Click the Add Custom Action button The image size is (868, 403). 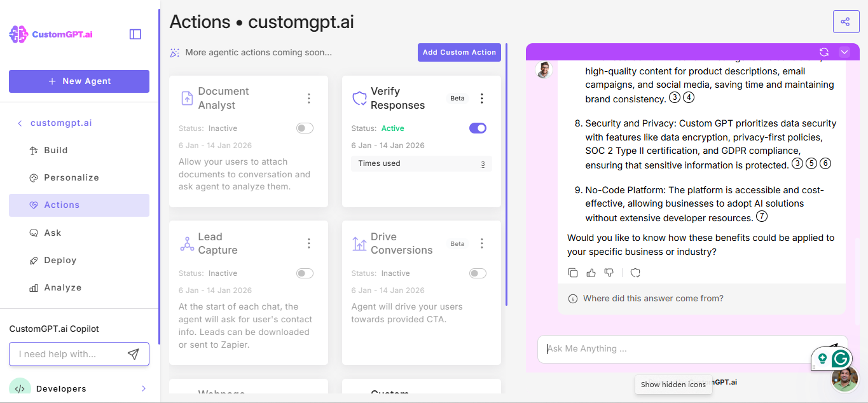(x=459, y=52)
